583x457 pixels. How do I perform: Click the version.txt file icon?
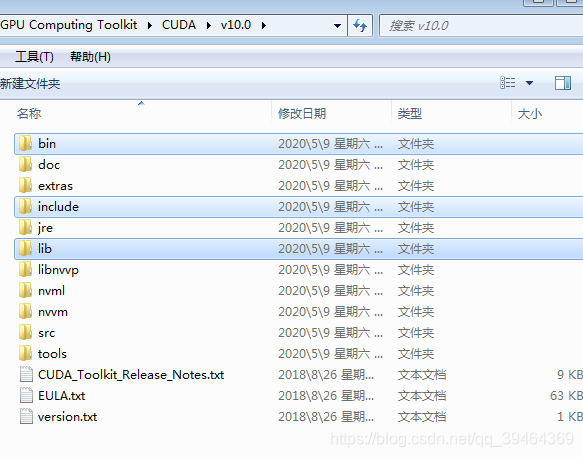(x=26, y=416)
